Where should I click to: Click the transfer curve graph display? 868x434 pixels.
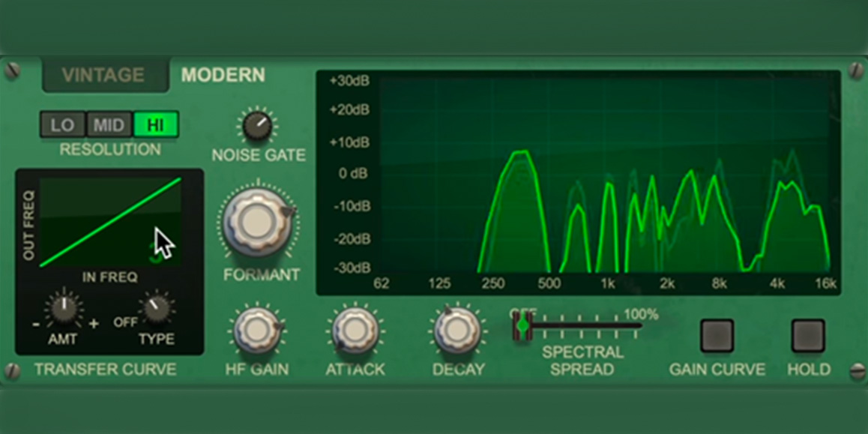pos(109,222)
